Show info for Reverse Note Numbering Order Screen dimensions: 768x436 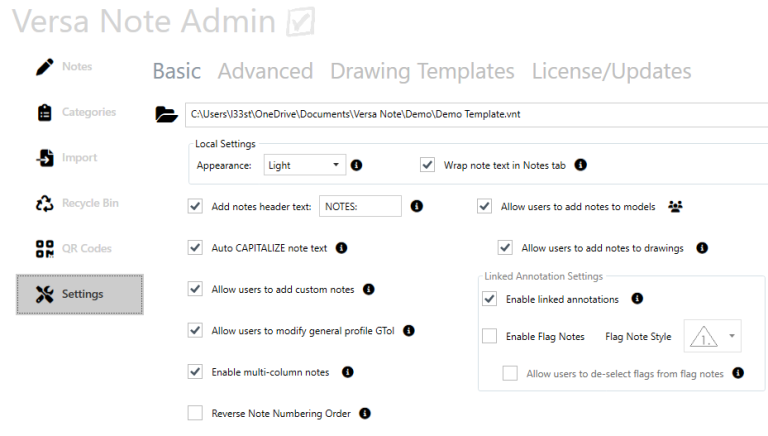(365, 413)
